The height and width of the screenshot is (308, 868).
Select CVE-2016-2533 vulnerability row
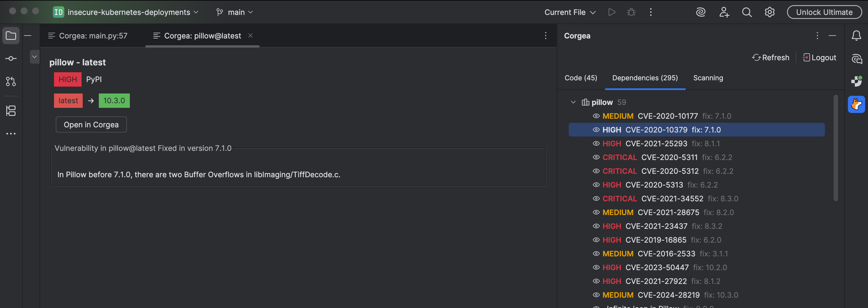[697, 254]
